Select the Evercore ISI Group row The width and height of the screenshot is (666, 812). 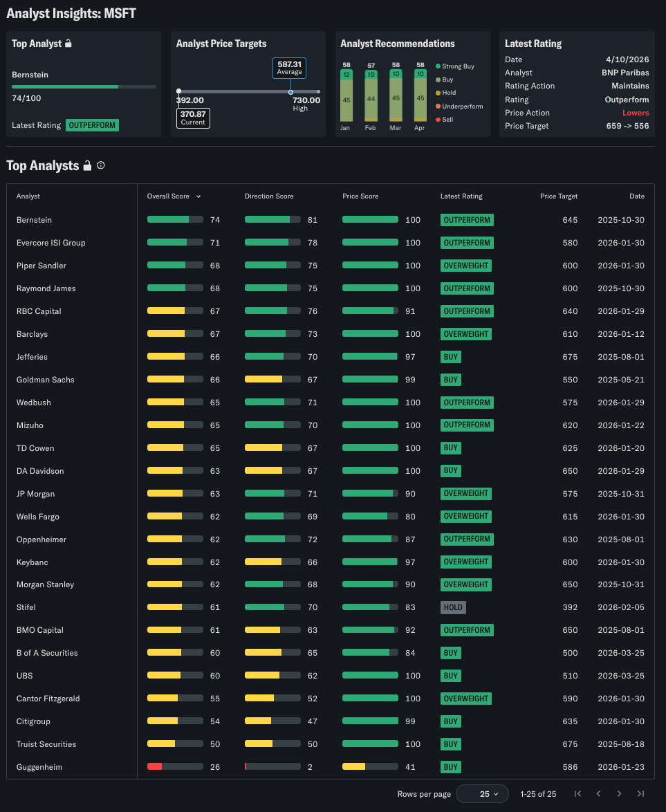(331, 243)
